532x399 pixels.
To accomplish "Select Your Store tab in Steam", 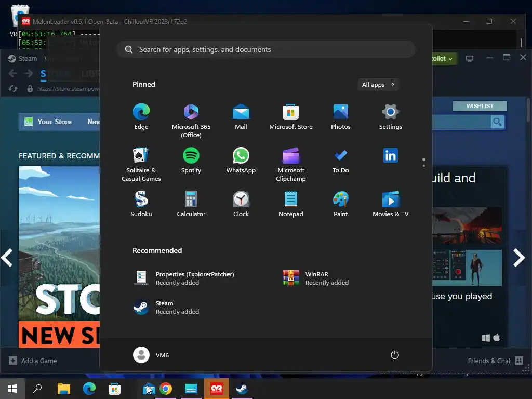I will [54, 122].
